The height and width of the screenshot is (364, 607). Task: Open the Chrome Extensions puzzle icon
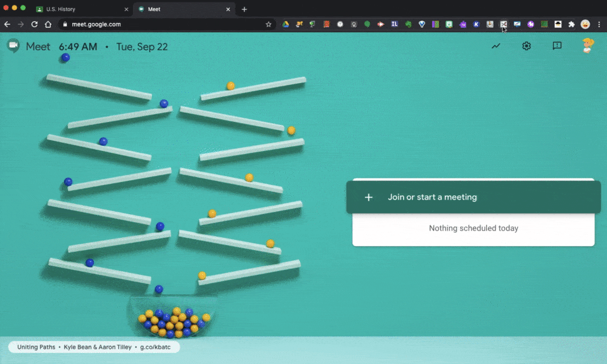pyautogui.click(x=571, y=24)
